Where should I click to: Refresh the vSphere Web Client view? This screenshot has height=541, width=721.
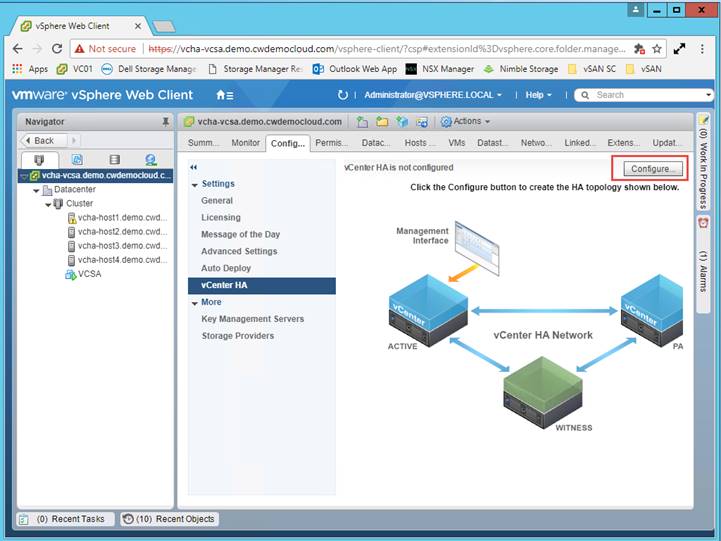[x=343, y=95]
